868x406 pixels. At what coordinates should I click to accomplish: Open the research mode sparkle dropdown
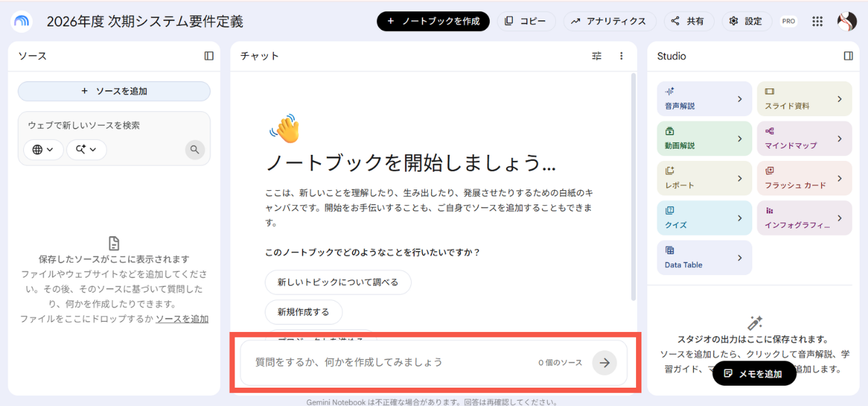86,149
